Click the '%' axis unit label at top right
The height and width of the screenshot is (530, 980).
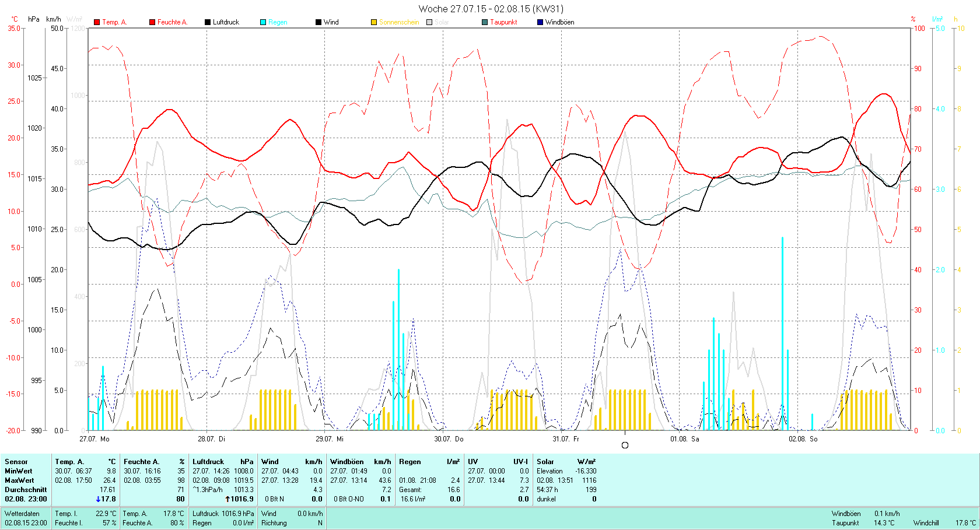(913, 19)
